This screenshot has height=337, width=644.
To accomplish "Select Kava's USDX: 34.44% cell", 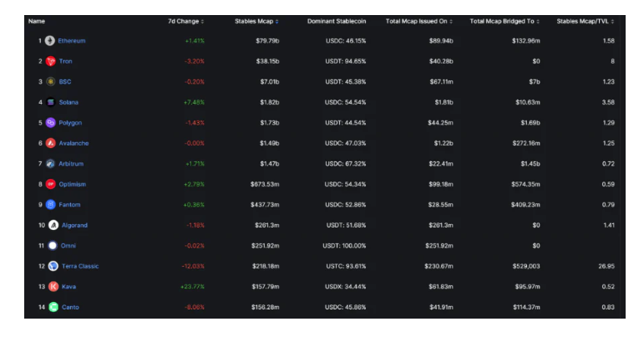I will [346, 287].
